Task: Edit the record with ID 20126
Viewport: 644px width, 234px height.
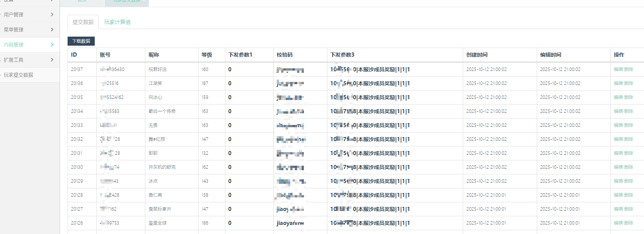Action: (618, 223)
